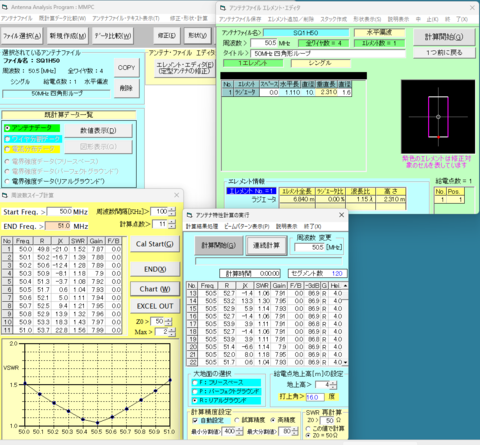Screen dimensions: 480x445
Task: Click the タイトル text field in editor
Action: (x=328, y=53)
